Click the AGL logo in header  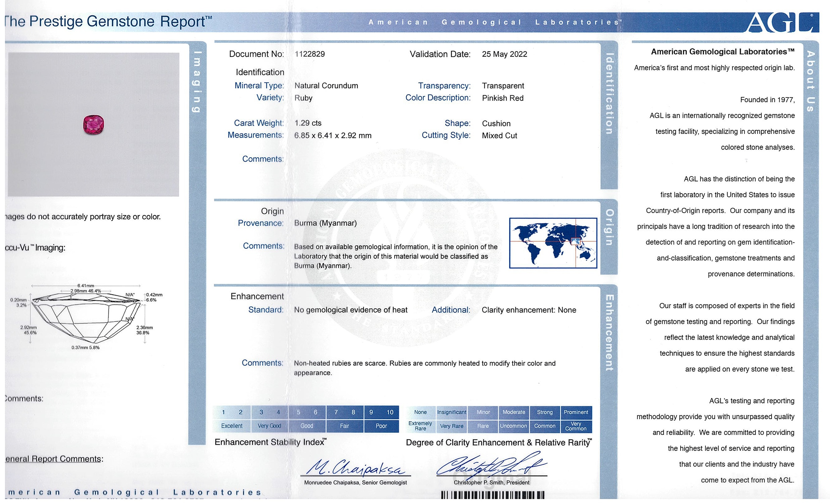click(782, 23)
